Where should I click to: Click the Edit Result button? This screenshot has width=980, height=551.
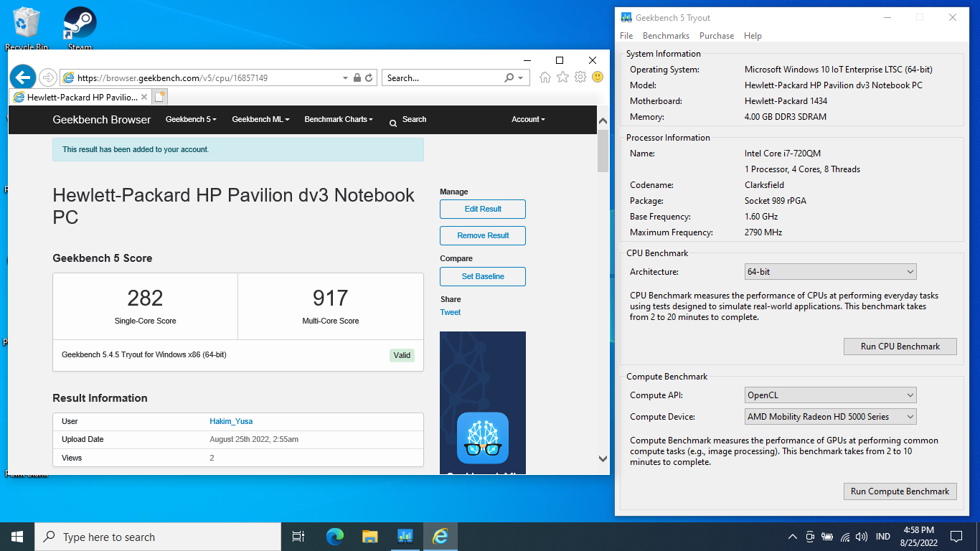pyautogui.click(x=483, y=209)
